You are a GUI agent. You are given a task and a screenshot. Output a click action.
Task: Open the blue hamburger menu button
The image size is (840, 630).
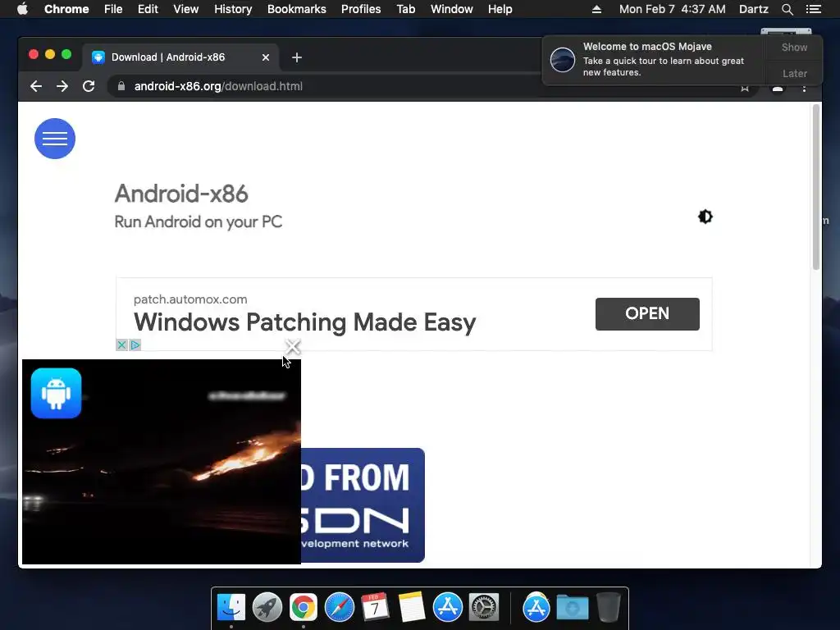[x=55, y=139]
